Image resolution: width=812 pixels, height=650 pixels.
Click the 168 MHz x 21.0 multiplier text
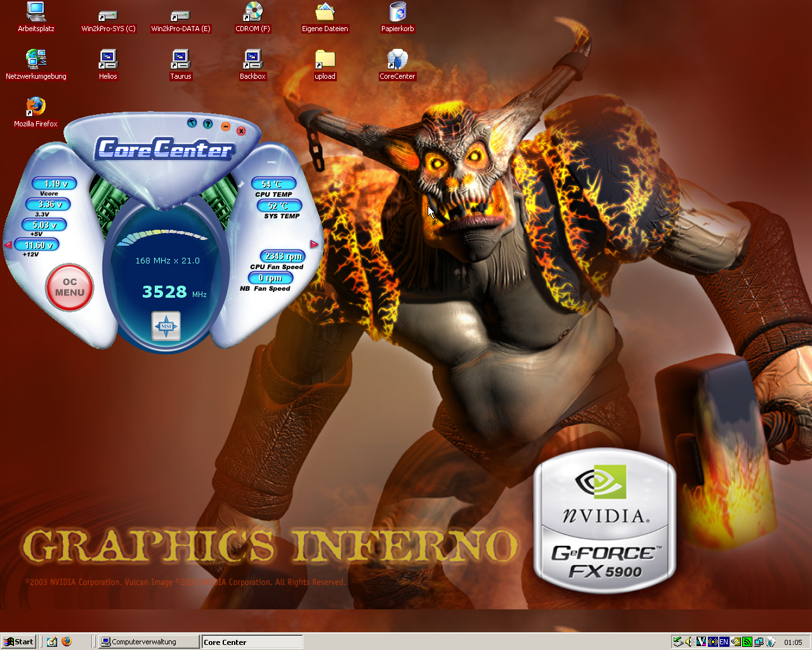[167, 261]
